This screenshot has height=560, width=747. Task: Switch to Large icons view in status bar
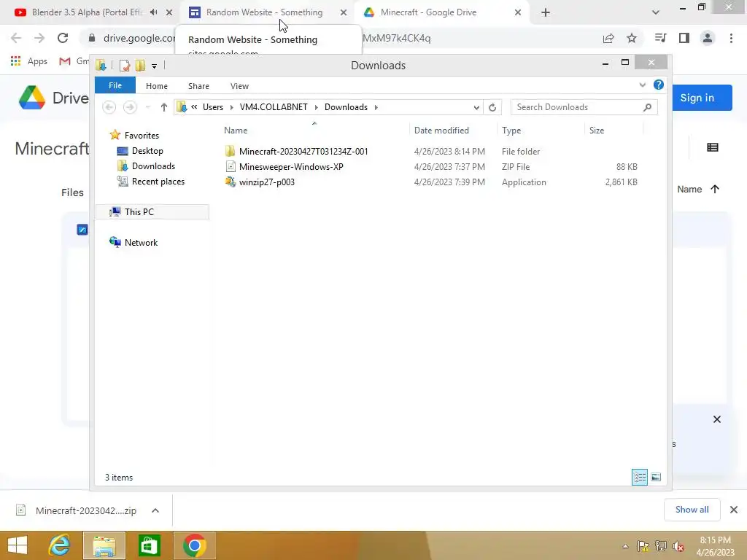656,477
